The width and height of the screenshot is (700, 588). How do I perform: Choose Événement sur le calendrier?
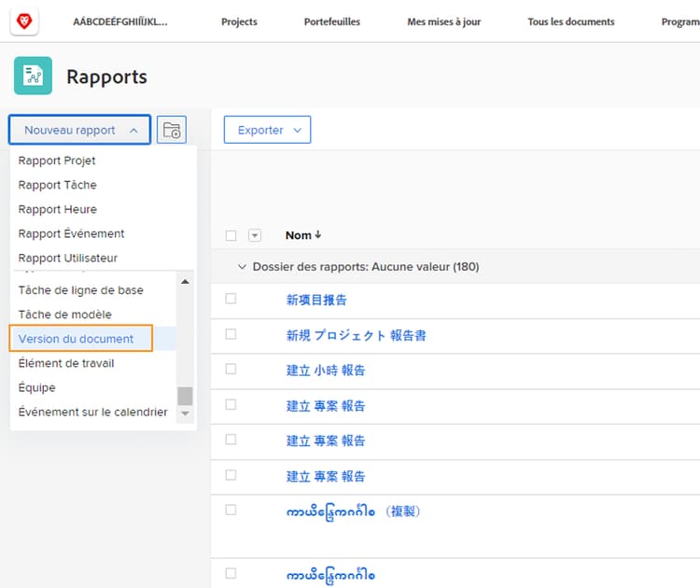(92, 412)
